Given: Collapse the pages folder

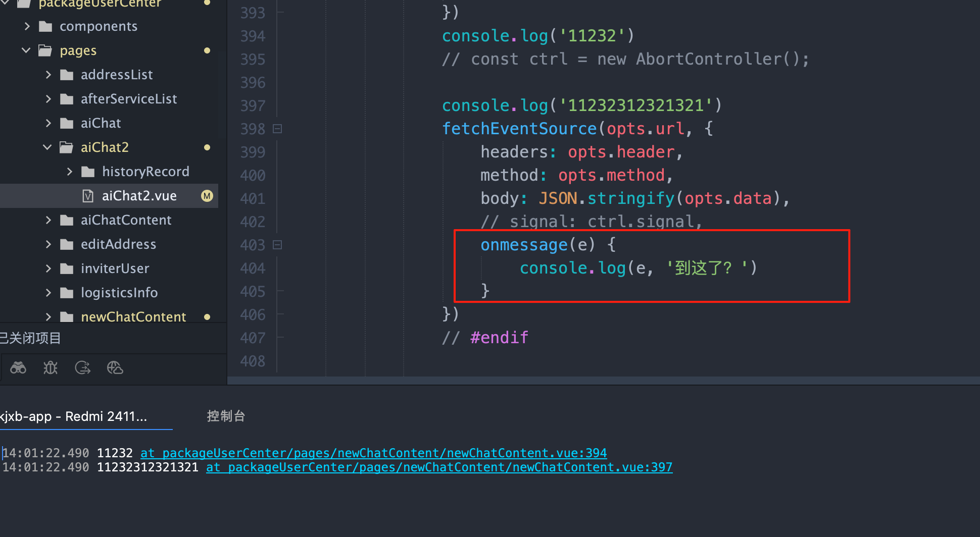Looking at the screenshot, I should pos(26,50).
